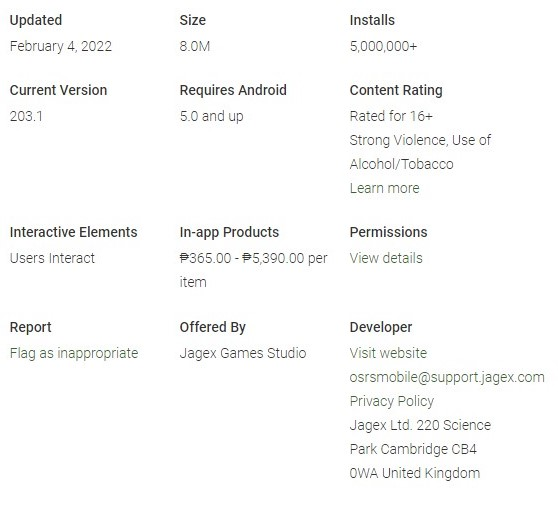The image size is (558, 523).
Task: Click the Installs 5,000,000+ value
Action: coord(383,46)
